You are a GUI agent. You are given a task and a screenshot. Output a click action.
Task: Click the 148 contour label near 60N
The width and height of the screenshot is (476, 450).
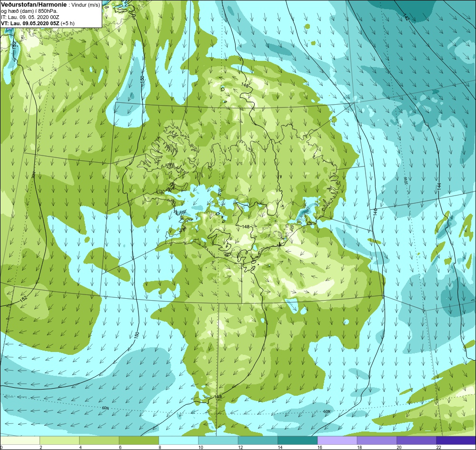(218, 396)
